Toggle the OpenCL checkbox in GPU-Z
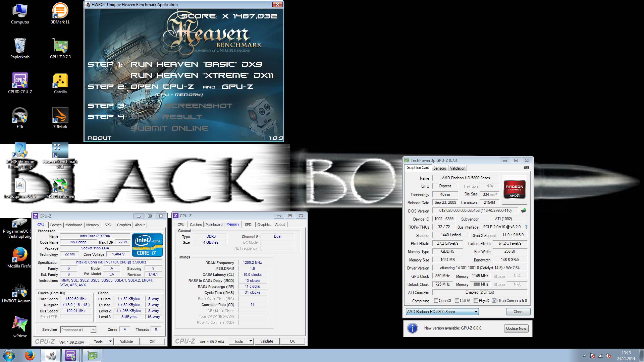Screen dimensions: 644x362 coord(436,301)
